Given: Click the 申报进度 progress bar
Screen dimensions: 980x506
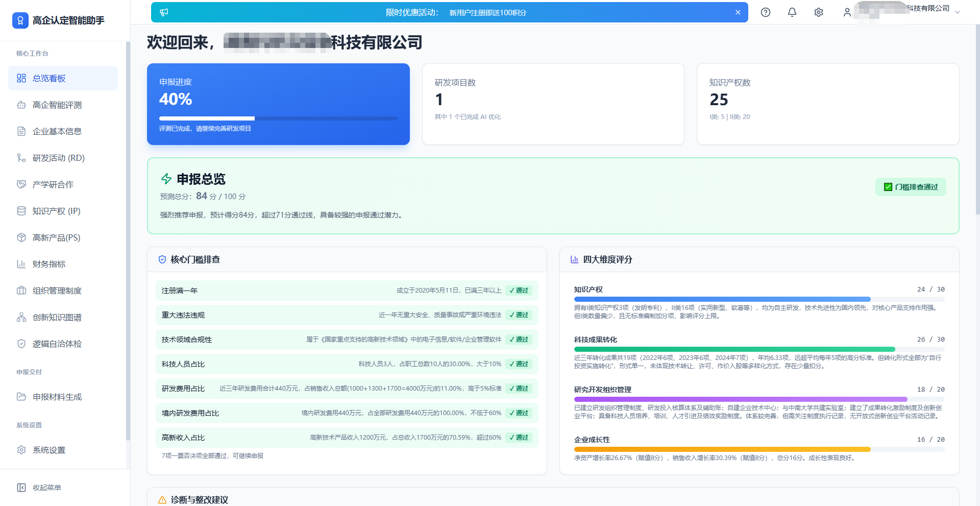Looking at the screenshot, I should [x=278, y=118].
